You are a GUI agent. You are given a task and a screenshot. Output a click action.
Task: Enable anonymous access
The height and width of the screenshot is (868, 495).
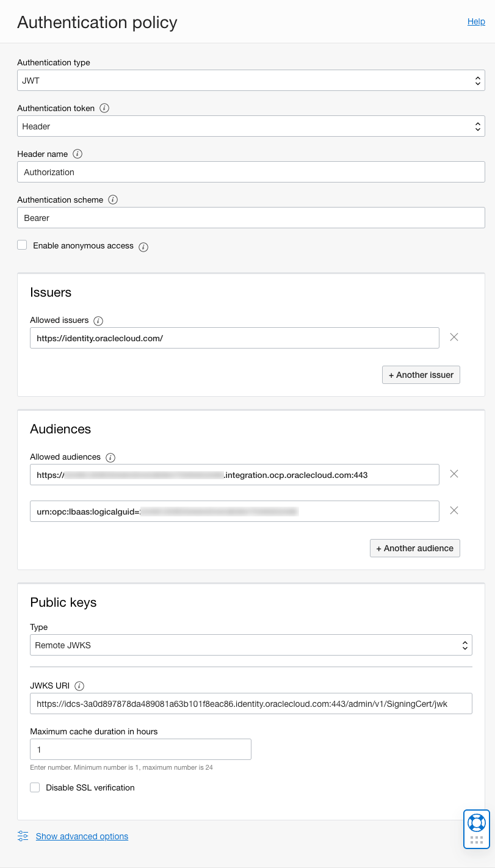click(x=22, y=244)
